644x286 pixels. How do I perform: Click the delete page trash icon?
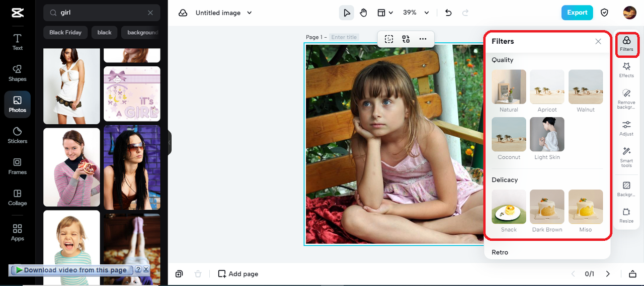198,274
